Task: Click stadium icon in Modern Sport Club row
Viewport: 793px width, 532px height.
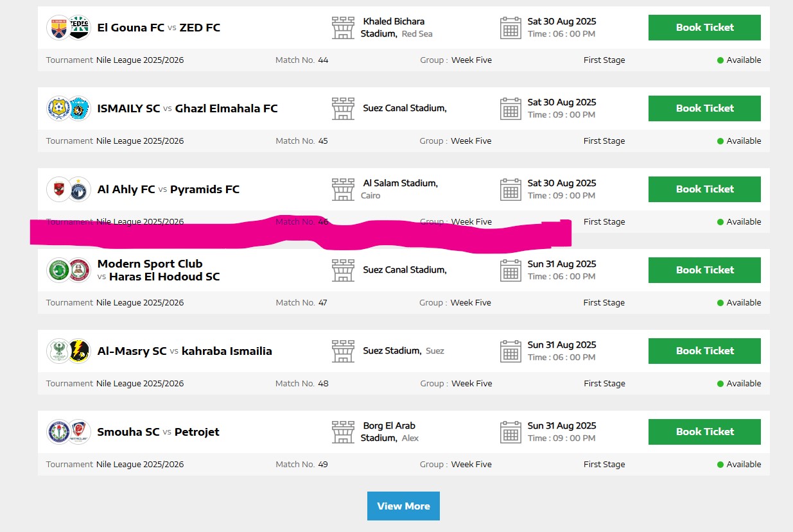Action: pyautogui.click(x=343, y=270)
